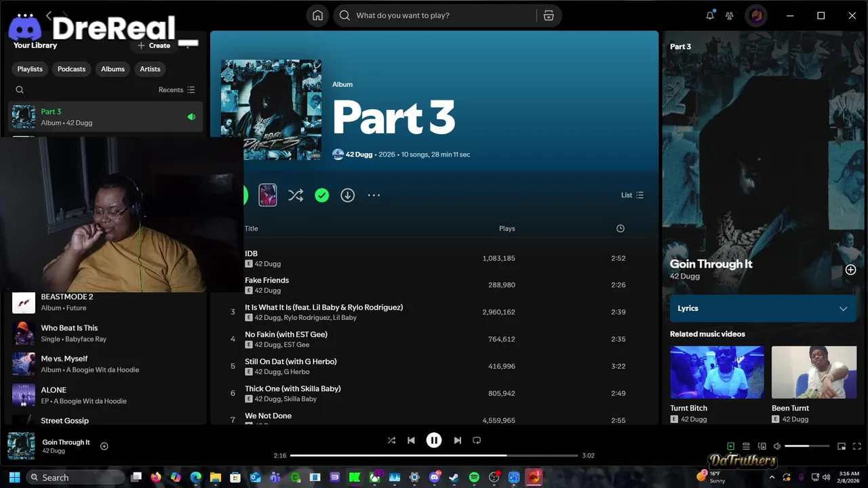The width and height of the screenshot is (868, 488).
Task: Toggle shuffle in the bottom player bar
Action: click(391, 440)
